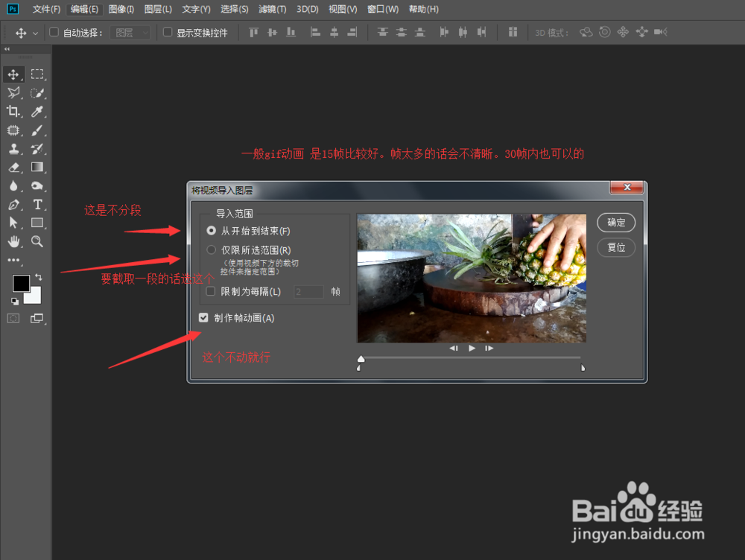Select the Zoom tool

[x=37, y=241]
